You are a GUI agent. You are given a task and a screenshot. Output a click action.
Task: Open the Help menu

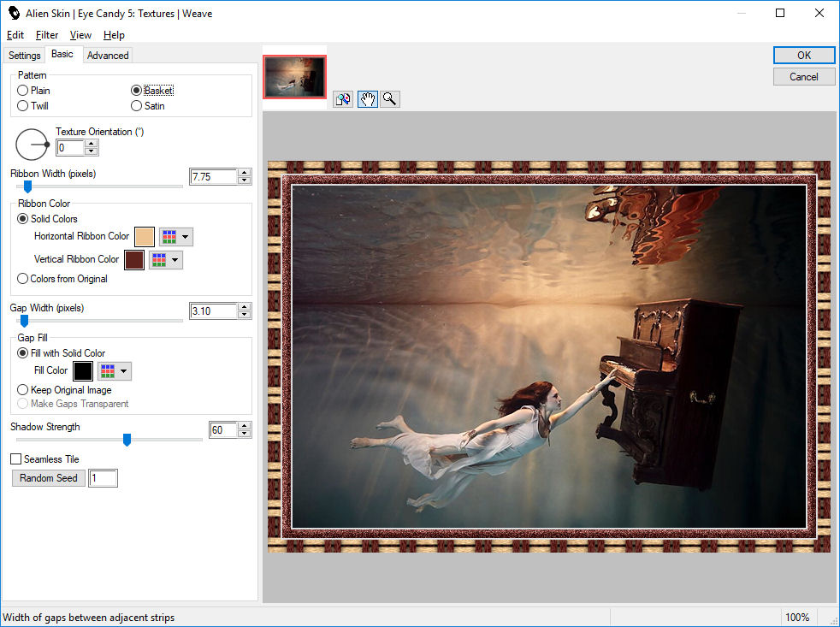tap(114, 35)
